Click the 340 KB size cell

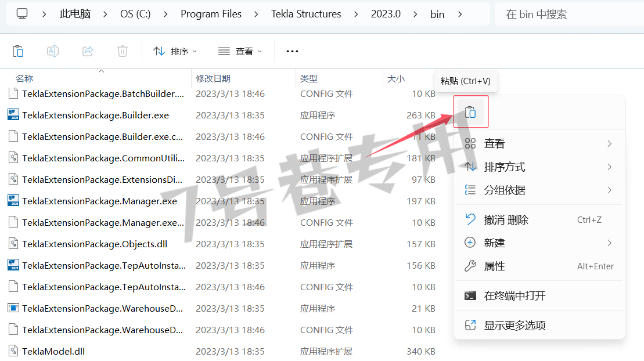click(420, 352)
